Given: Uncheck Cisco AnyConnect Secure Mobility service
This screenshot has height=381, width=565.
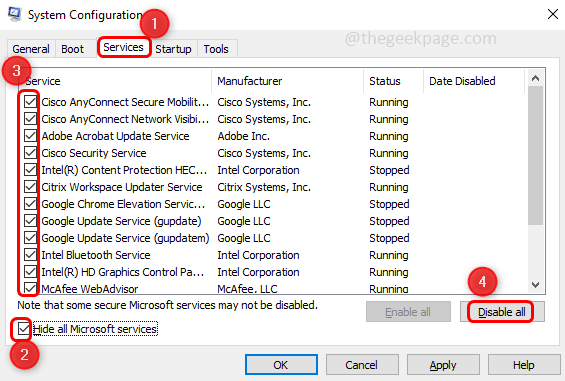Looking at the screenshot, I should pyautogui.click(x=30, y=102).
